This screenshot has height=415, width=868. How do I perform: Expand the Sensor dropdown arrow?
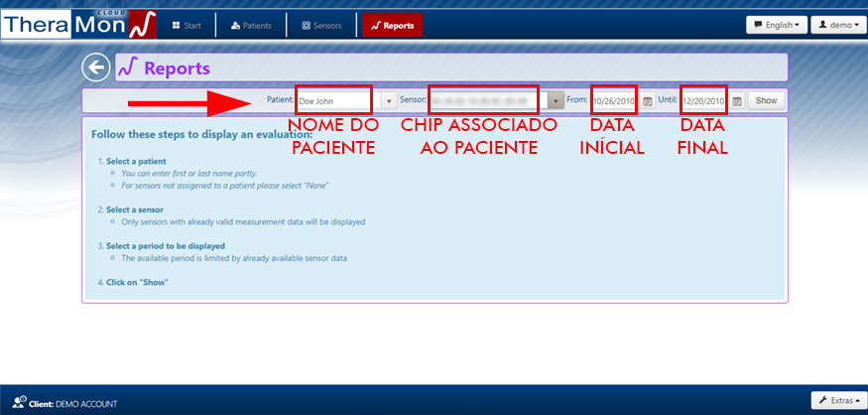coord(557,100)
